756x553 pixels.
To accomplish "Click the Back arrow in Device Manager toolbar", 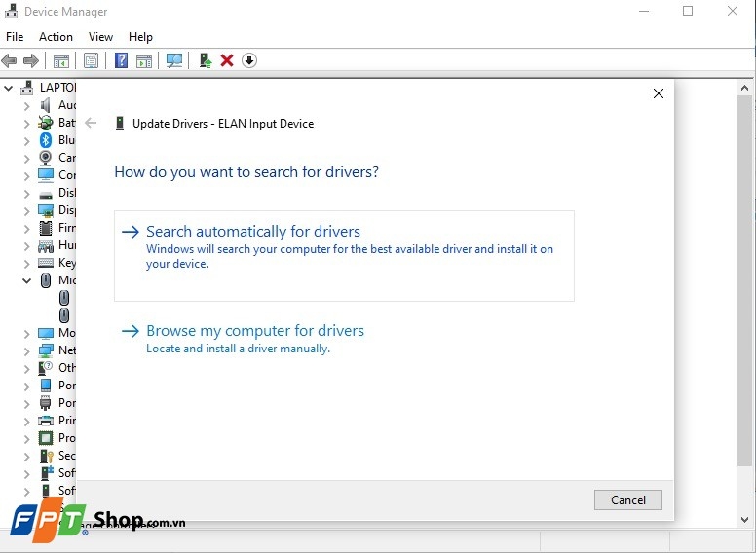I will pyautogui.click(x=9, y=60).
